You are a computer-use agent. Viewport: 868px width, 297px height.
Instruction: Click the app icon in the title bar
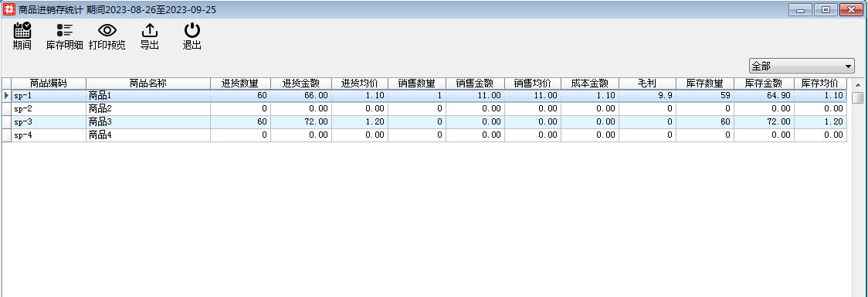9,9
